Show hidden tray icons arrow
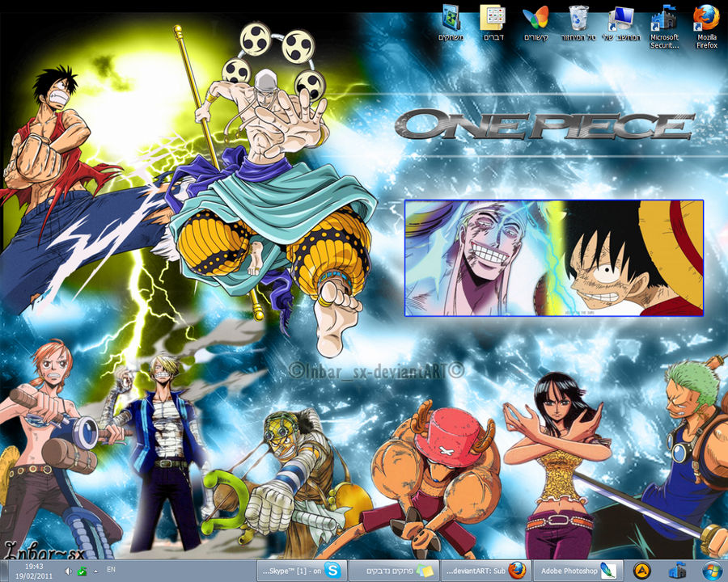The image size is (728, 582). coord(96,571)
